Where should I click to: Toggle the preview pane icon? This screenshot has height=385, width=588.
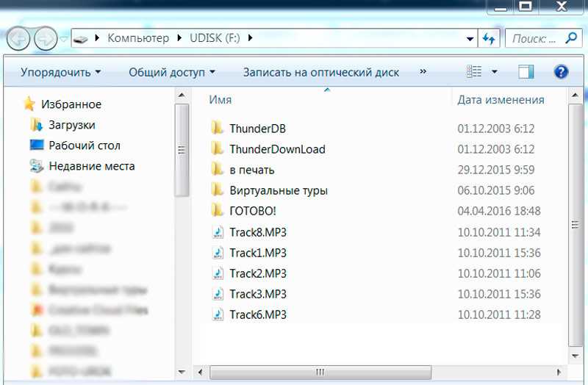click(x=526, y=71)
